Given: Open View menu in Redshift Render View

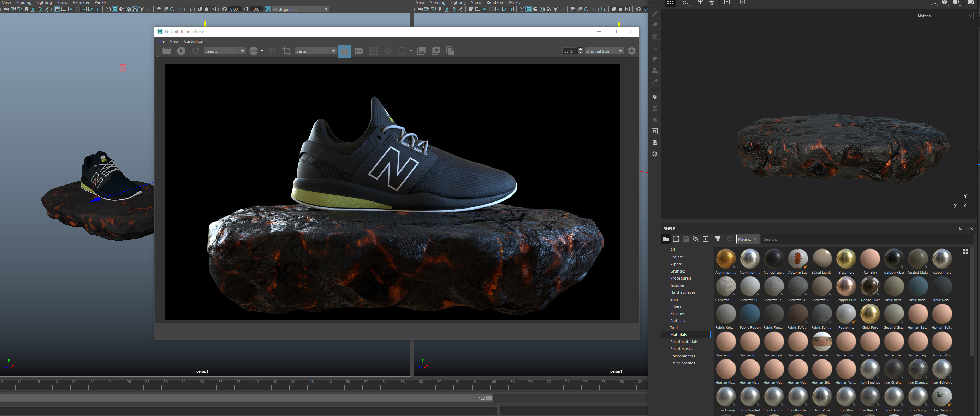Looking at the screenshot, I should 174,41.
